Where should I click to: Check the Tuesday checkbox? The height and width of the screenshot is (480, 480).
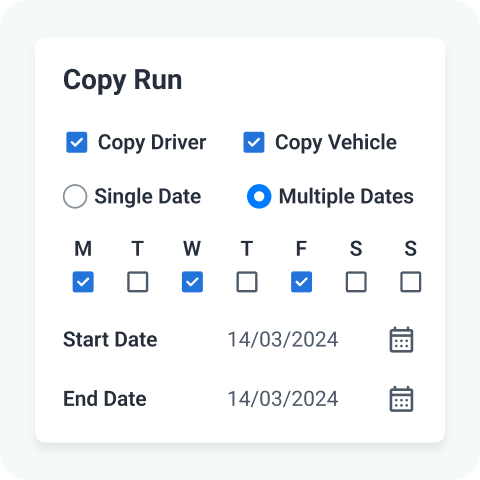[138, 282]
